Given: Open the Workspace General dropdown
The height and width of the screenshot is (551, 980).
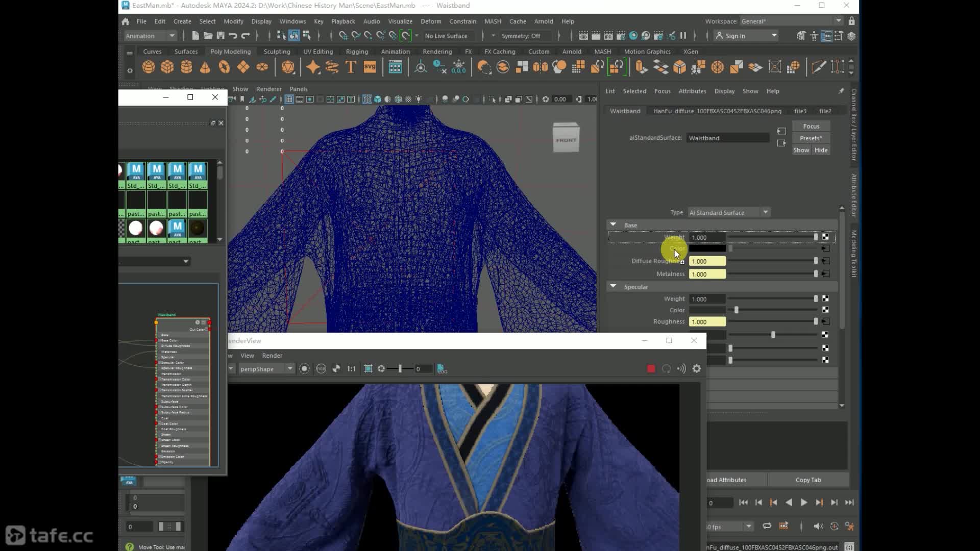Looking at the screenshot, I should [x=791, y=21].
